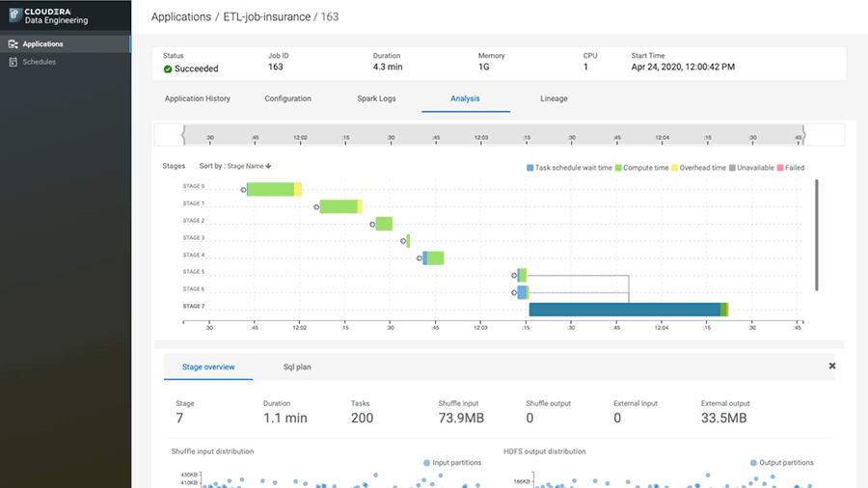Screen dimensions: 868x488
Task: Click the stages chart vertical scrollbar
Action: point(817,234)
